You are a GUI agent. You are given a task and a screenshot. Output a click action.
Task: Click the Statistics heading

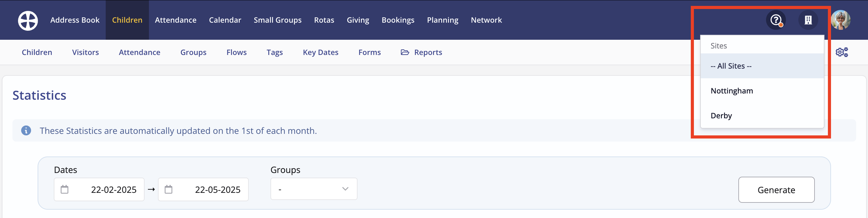coord(39,96)
